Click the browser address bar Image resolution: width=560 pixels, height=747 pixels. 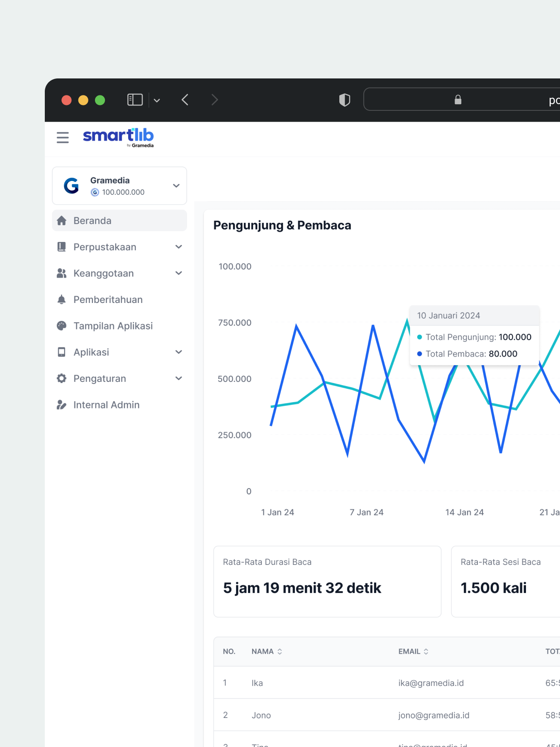pyautogui.click(x=462, y=99)
